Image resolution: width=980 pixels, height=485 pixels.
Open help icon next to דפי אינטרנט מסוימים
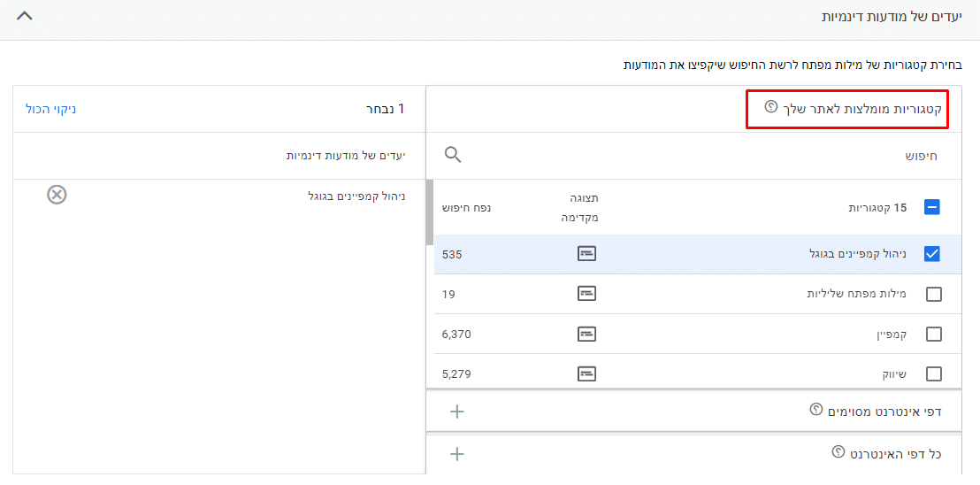click(815, 410)
